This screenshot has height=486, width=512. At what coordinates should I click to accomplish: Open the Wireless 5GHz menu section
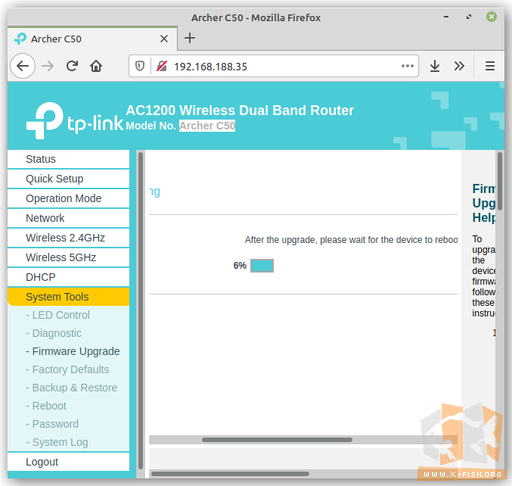[x=68, y=257]
